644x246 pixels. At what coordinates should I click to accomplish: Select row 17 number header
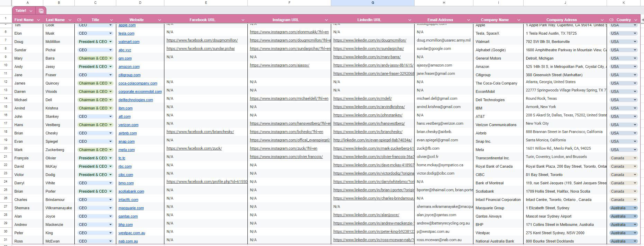click(x=6, y=123)
